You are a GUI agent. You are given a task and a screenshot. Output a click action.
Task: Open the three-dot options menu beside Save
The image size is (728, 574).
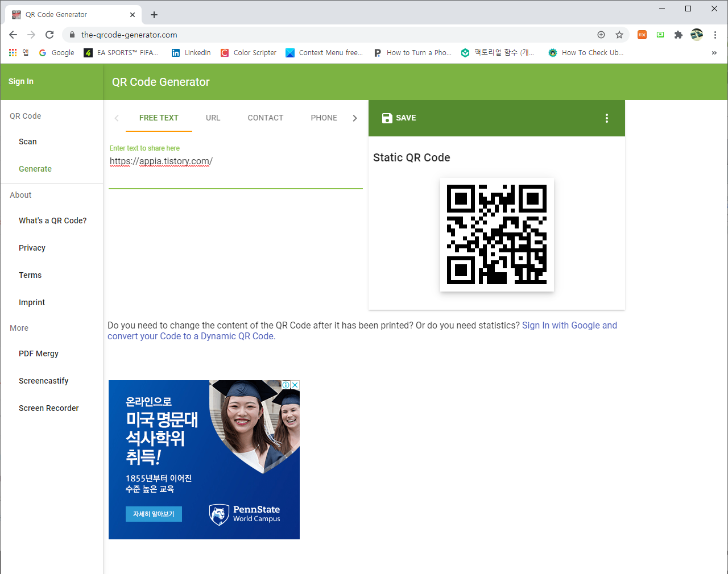point(607,118)
